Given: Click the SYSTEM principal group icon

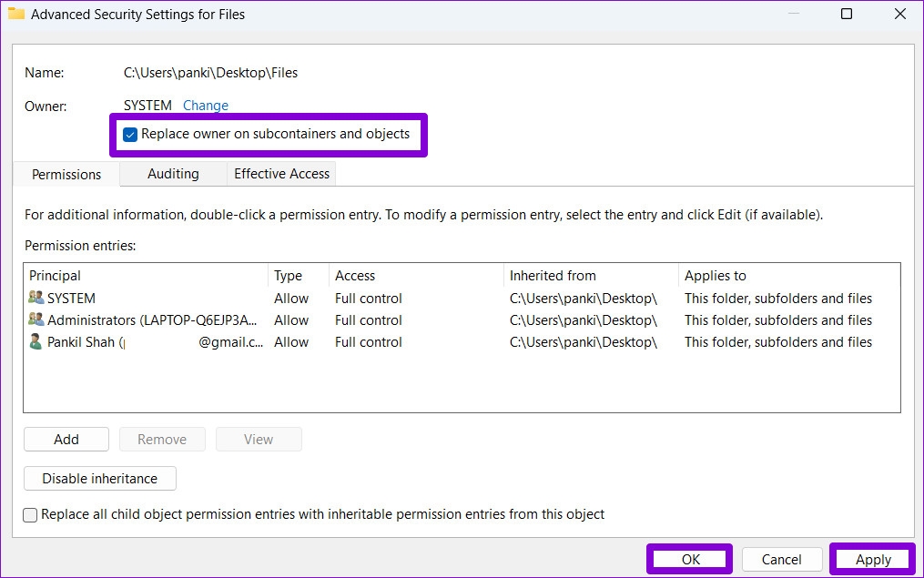Looking at the screenshot, I should pyautogui.click(x=36, y=298).
